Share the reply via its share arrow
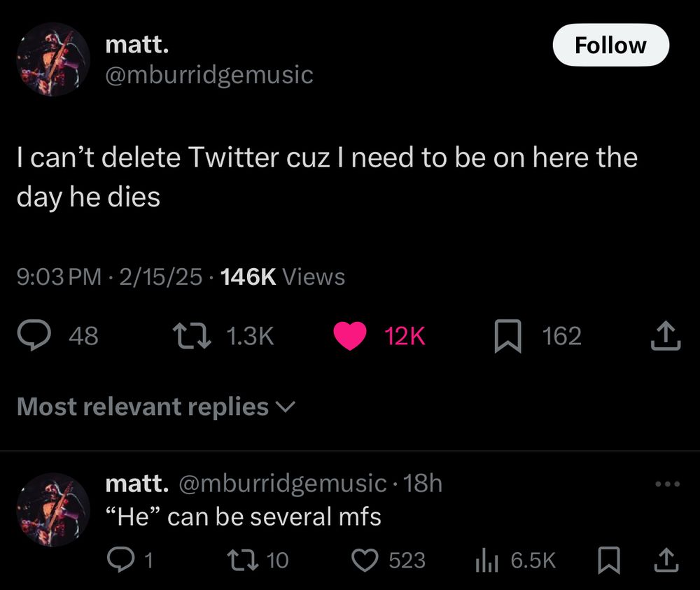This screenshot has height=590, width=700. tap(665, 559)
